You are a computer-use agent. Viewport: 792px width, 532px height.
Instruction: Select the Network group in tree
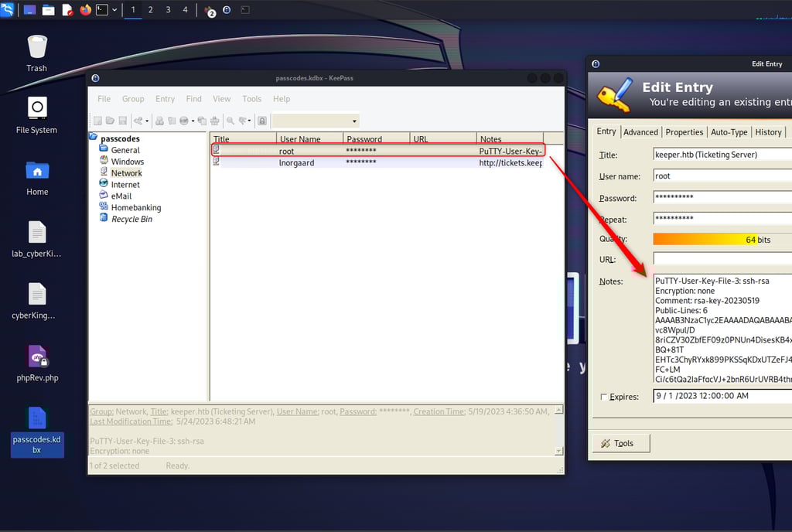[x=126, y=173]
